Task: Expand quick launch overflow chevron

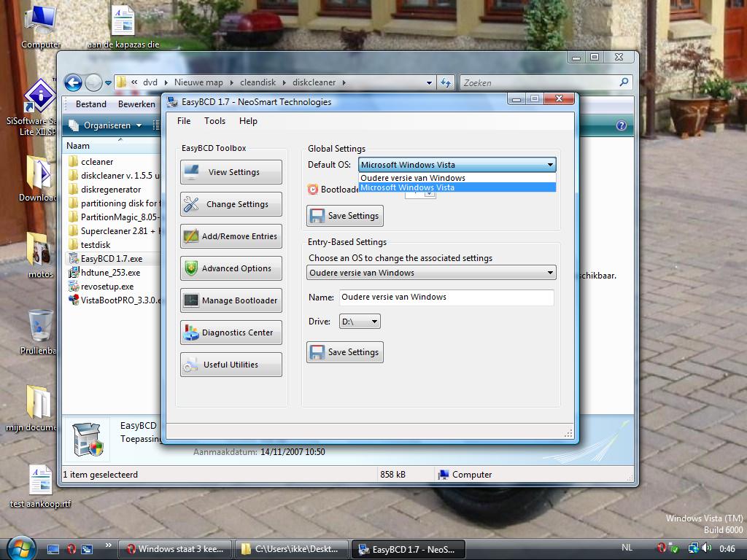Action: pos(109,545)
